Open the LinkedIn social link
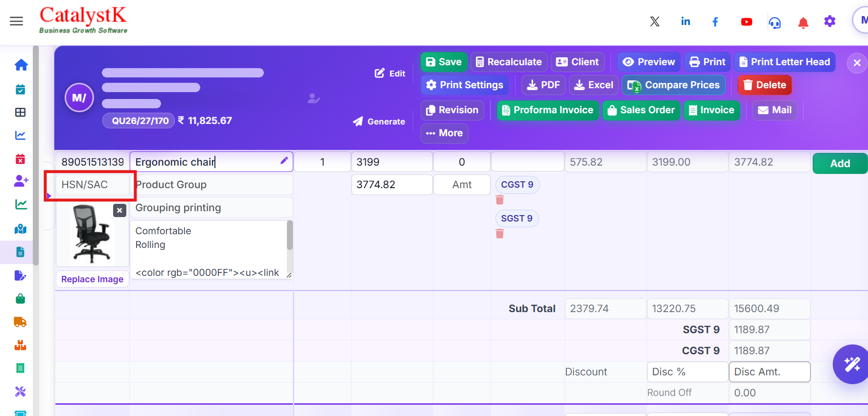The width and height of the screenshot is (868, 416). [685, 22]
